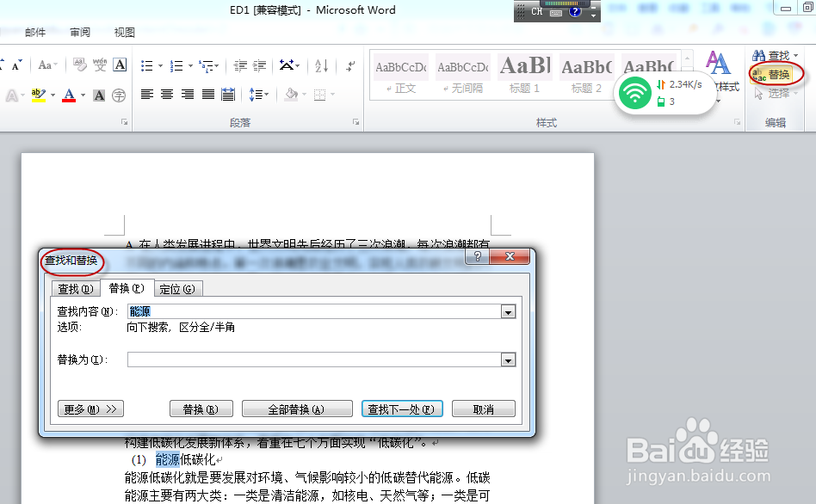This screenshot has width=816, height=504.
Task: Click the 取消 button
Action: [x=484, y=409]
